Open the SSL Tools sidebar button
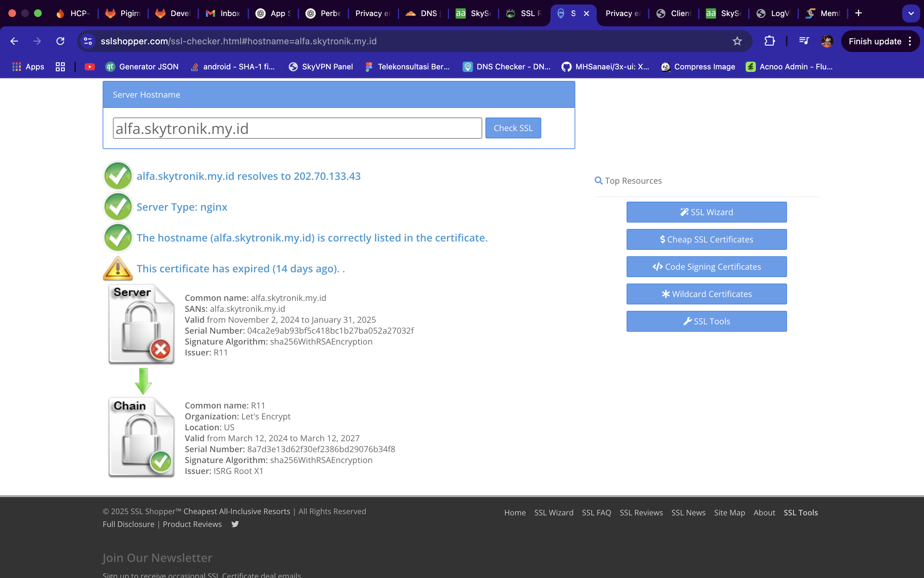The height and width of the screenshot is (578, 924). click(706, 321)
